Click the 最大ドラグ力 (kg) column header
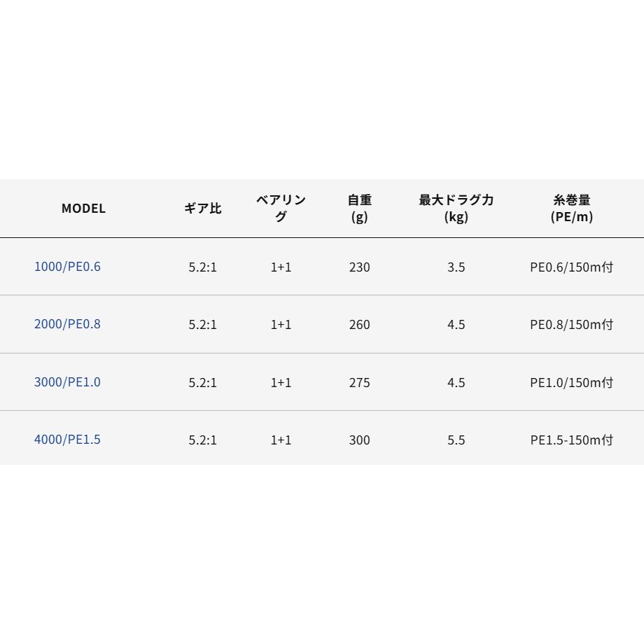 (456, 208)
